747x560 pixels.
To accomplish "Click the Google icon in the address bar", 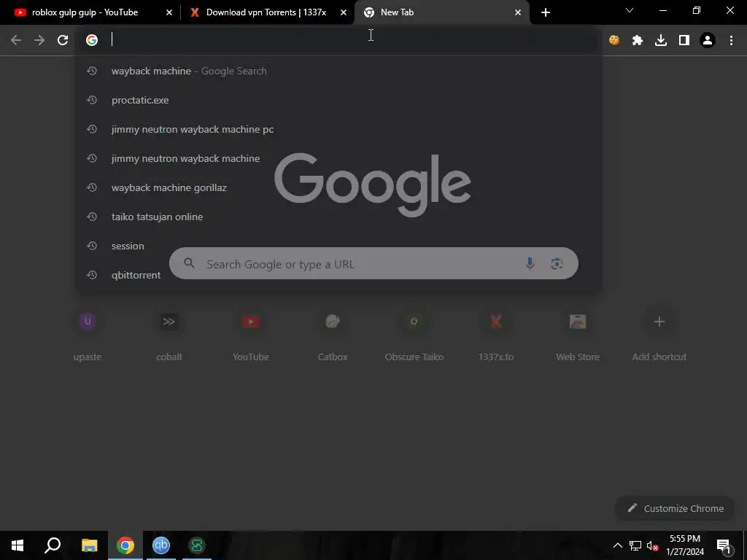I will 92,40.
